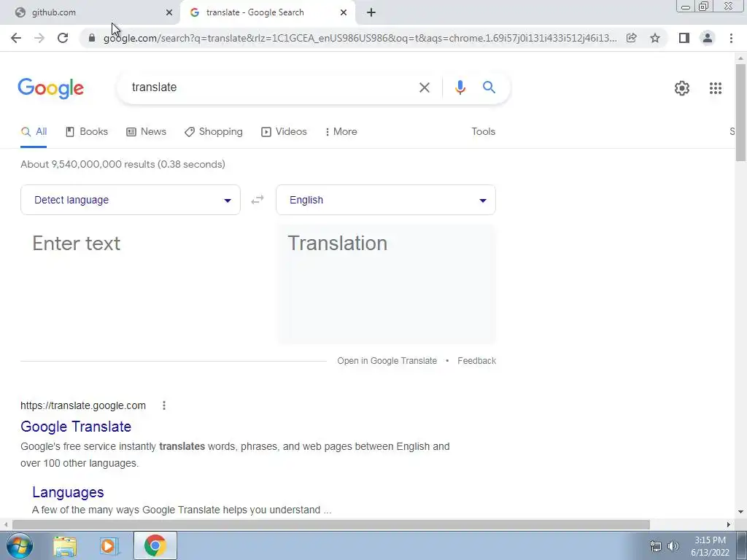Image resolution: width=747 pixels, height=560 pixels.
Task: Click the Show desktop strip at the taskbar end
Action: [742, 545]
